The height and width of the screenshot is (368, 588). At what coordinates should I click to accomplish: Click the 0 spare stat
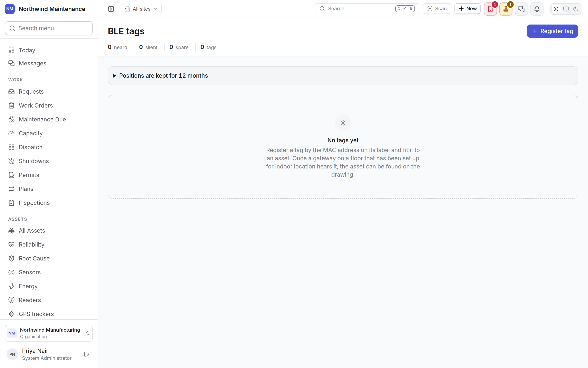point(179,47)
